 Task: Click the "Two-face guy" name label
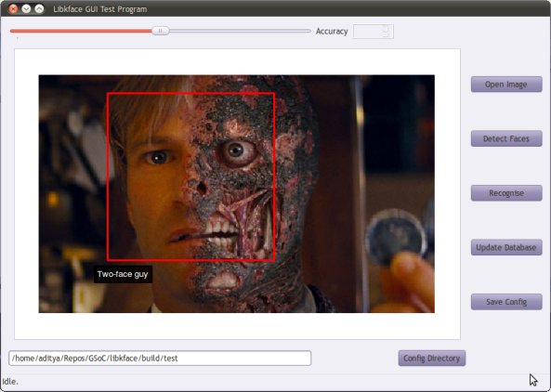pos(123,274)
